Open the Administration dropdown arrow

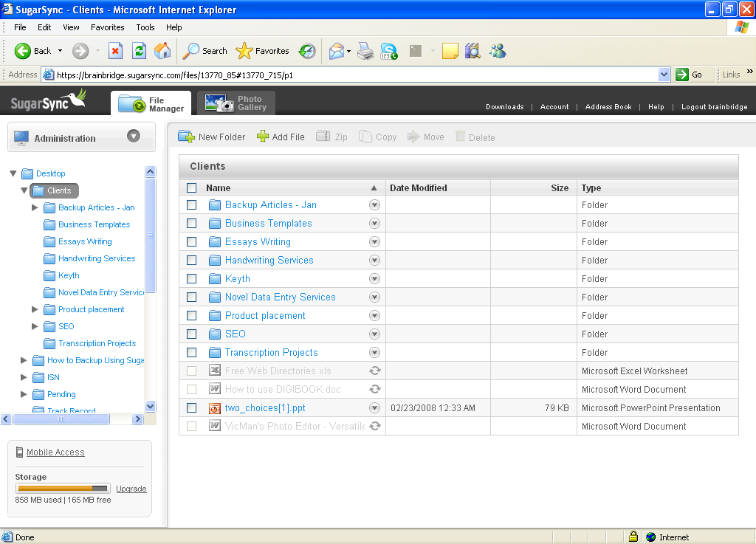(134, 136)
